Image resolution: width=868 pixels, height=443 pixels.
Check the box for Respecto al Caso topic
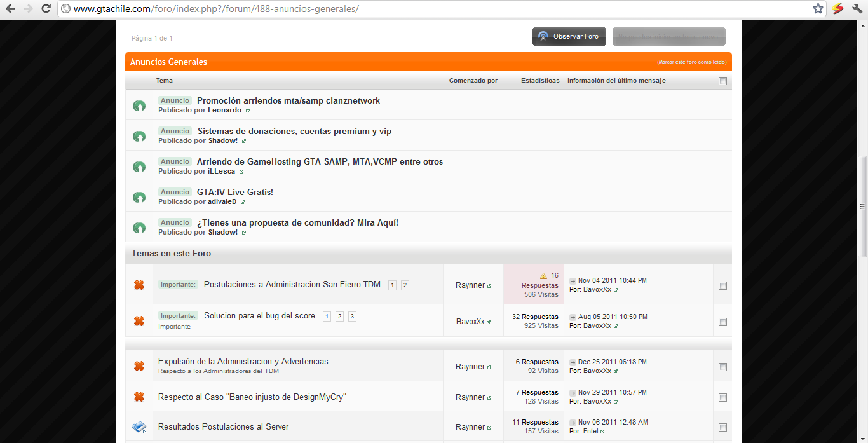click(722, 398)
